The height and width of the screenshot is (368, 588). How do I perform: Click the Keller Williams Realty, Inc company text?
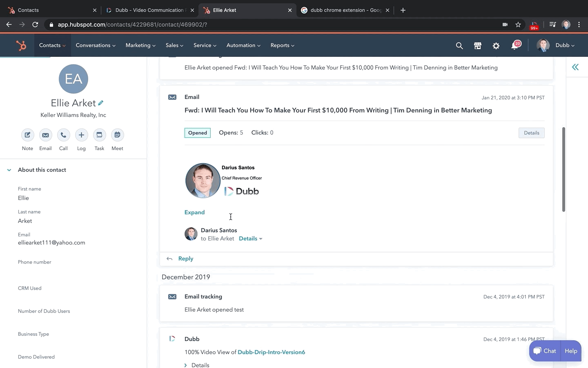pos(73,115)
